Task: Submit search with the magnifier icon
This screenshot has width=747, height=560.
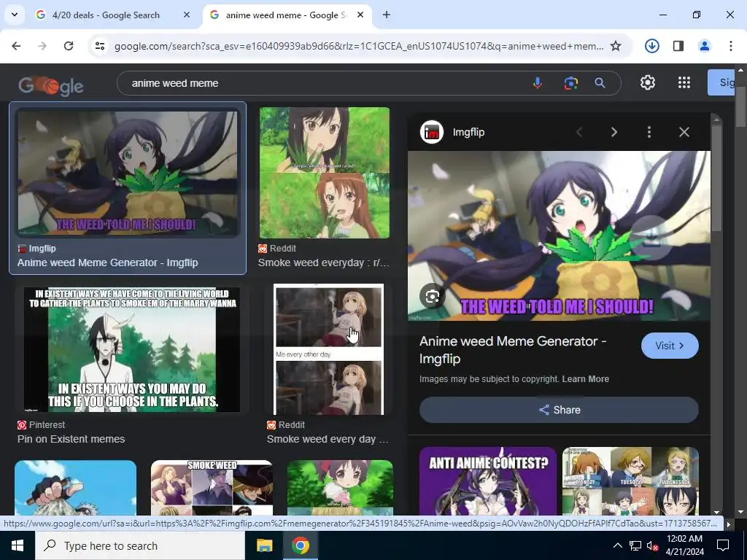Action: point(600,83)
